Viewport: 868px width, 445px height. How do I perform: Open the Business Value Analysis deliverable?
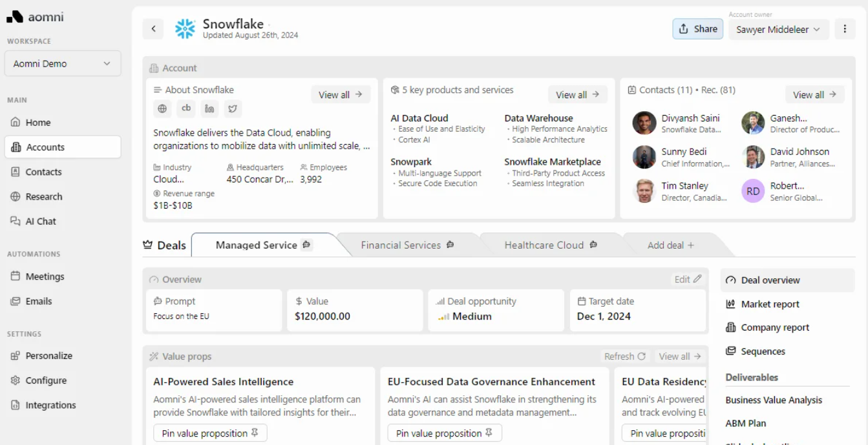click(x=774, y=400)
